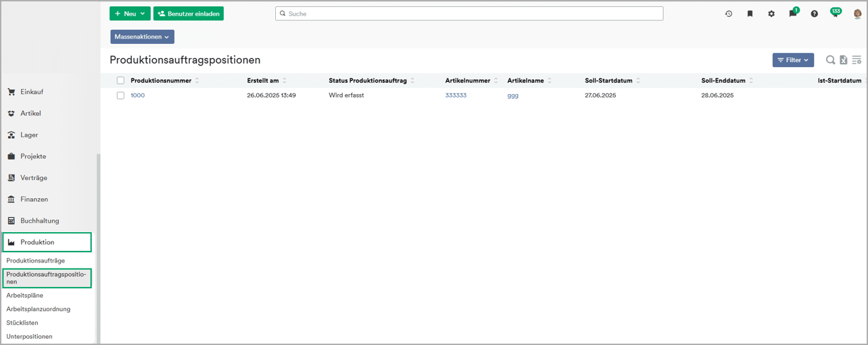Open article number 333333 link
The height and width of the screenshot is (345, 868).
[x=456, y=95]
